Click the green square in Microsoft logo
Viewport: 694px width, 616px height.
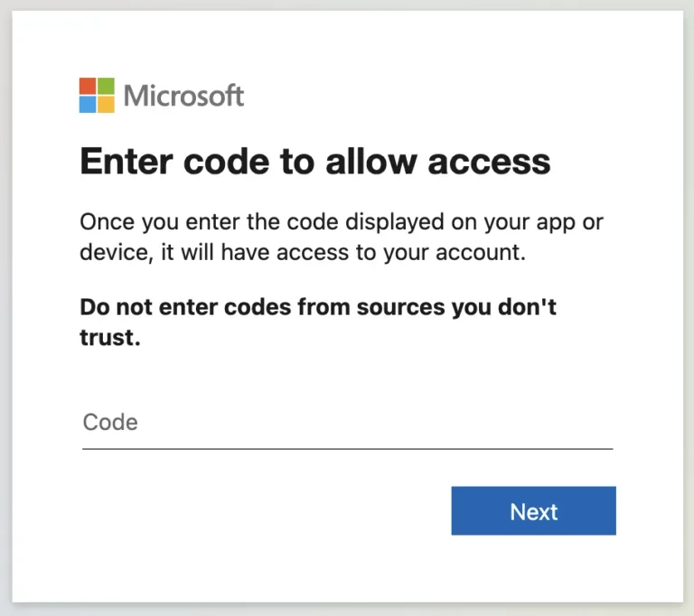click(106, 86)
